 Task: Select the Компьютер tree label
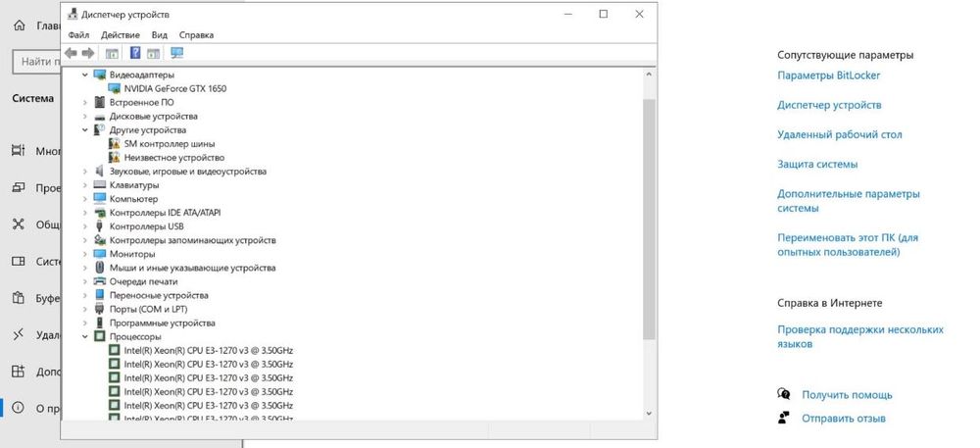pyautogui.click(x=133, y=199)
